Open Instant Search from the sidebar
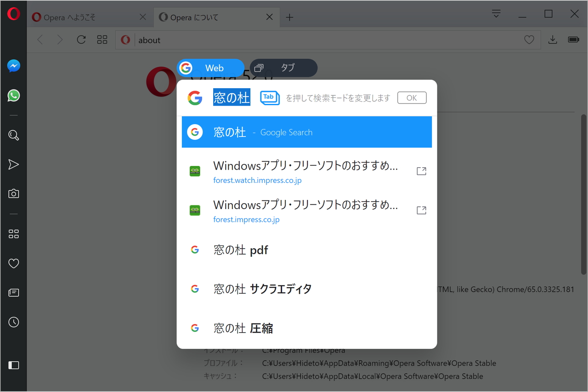This screenshot has height=392, width=588. pos(13,135)
